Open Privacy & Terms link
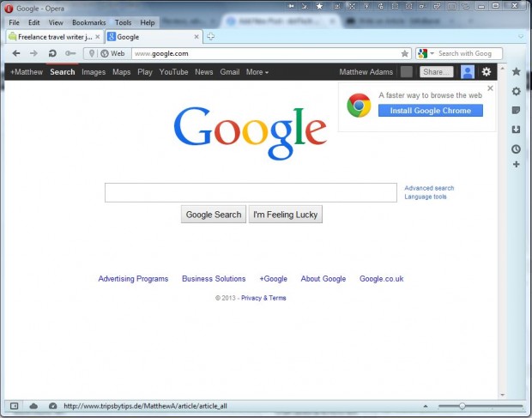532x418 pixels. (263, 298)
